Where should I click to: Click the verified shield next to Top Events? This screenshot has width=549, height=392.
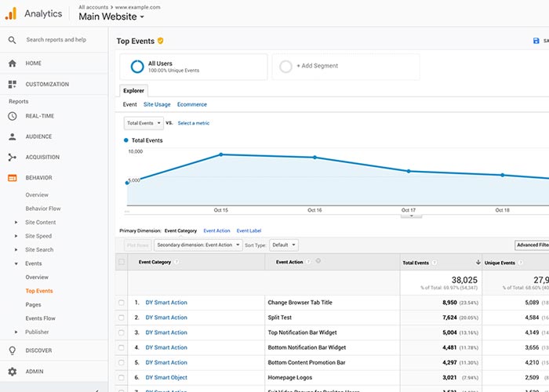pos(161,41)
